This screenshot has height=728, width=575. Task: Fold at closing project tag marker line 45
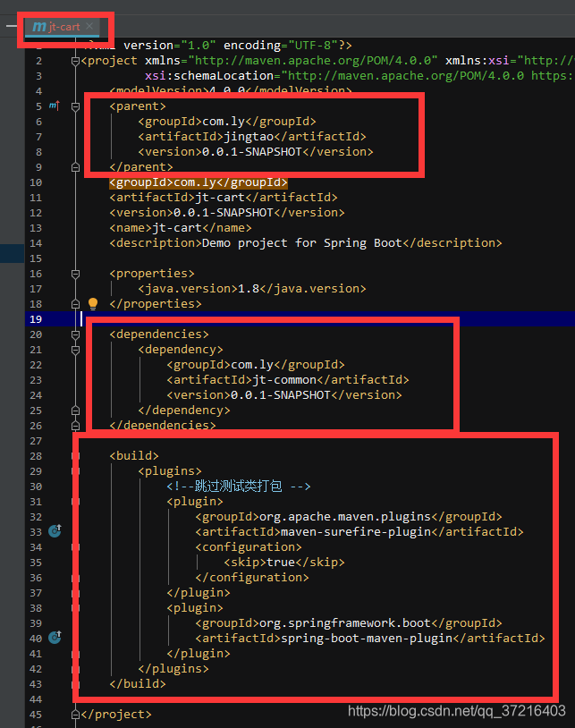pos(75,715)
